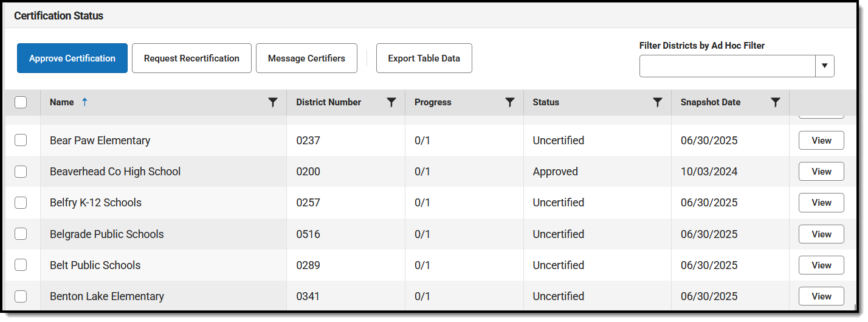Sort by the Snapshot Date header
868x322 pixels.
pos(711,102)
